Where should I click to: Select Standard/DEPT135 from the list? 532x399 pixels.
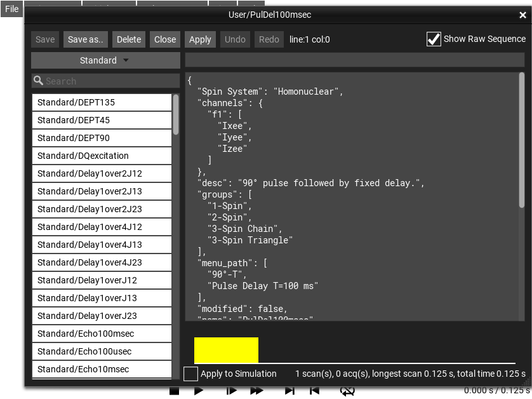coord(102,102)
